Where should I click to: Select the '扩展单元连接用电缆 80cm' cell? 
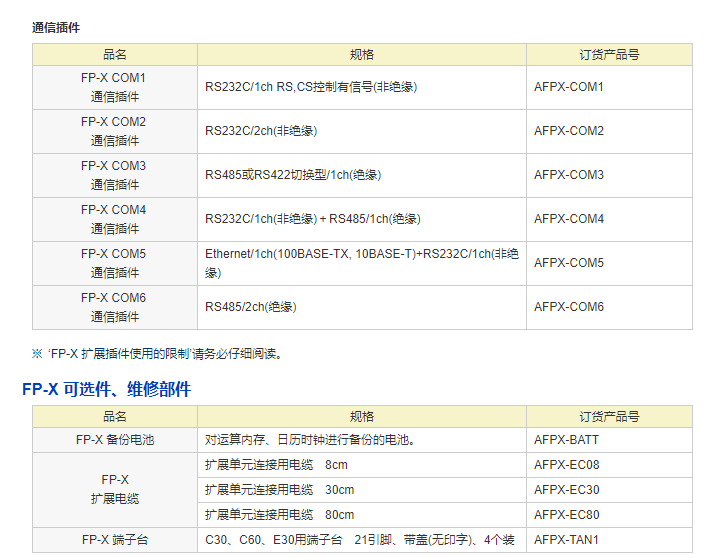click(362, 515)
